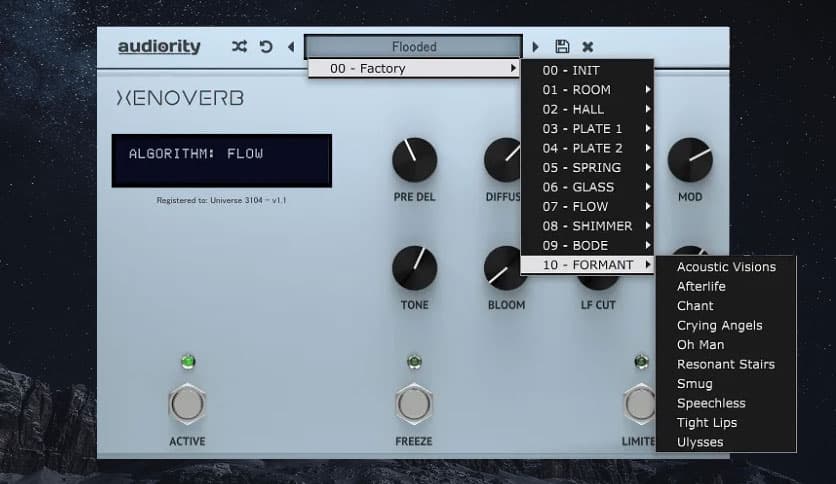Save the preset with floppy disk icon
The width and height of the screenshot is (836, 484).
[x=562, y=46]
